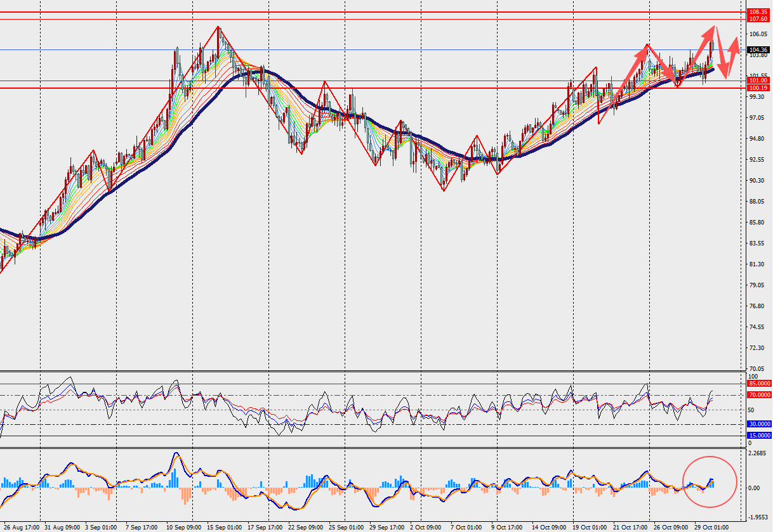The height and width of the screenshot is (532, 773).
Task: Click the 83.55 price axis value
Action: (756, 243)
